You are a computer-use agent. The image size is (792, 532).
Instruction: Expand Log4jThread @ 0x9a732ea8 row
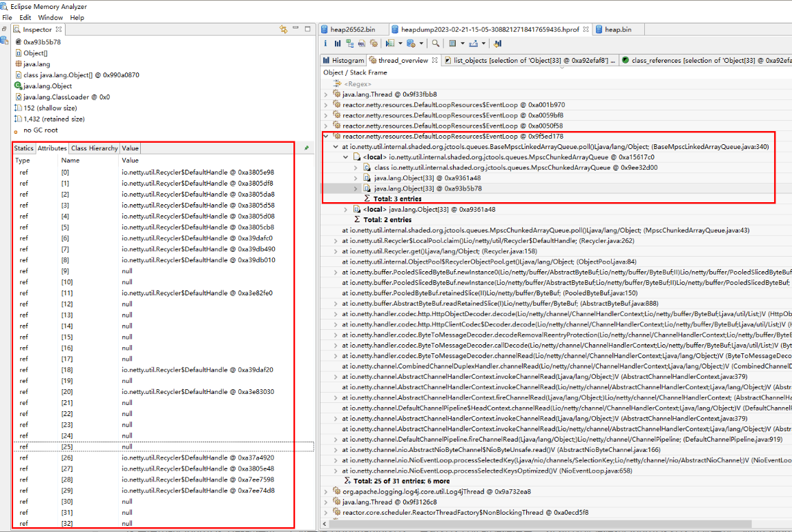[x=326, y=491]
